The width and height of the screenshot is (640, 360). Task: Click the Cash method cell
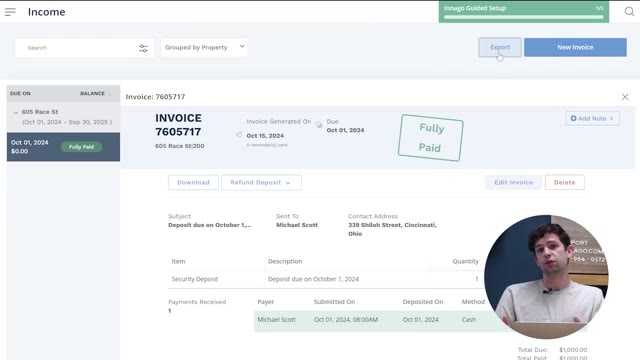point(469,320)
